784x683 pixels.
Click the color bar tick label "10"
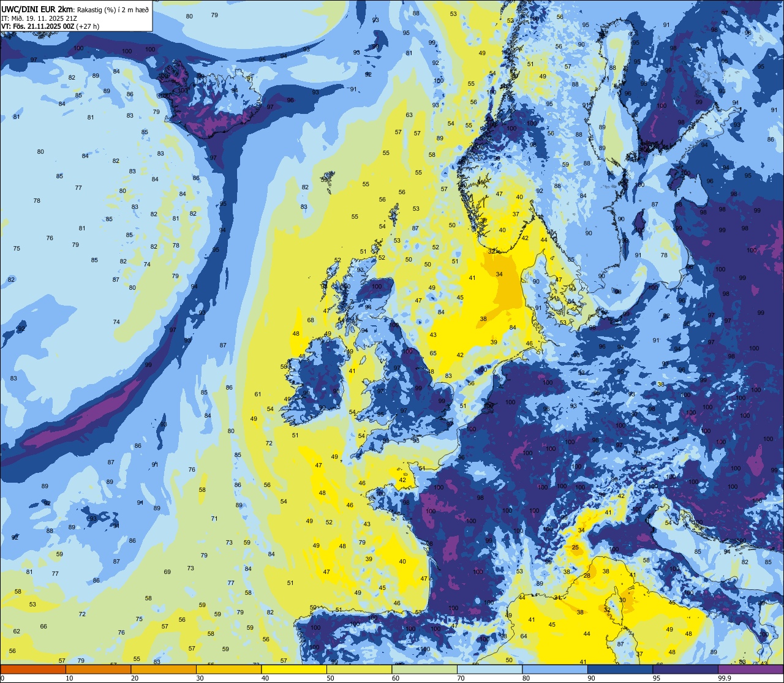pyautogui.click(x=69, y=678)
